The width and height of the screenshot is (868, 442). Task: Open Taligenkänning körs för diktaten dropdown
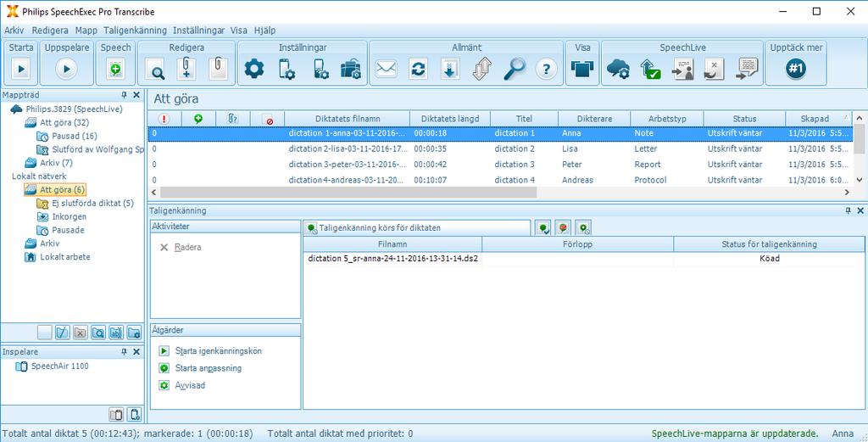pyautogui.click(x=417, y=227)
